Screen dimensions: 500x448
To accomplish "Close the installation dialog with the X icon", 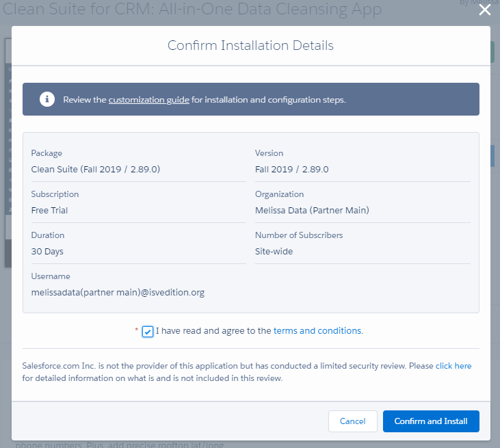I will pos(484,10).
